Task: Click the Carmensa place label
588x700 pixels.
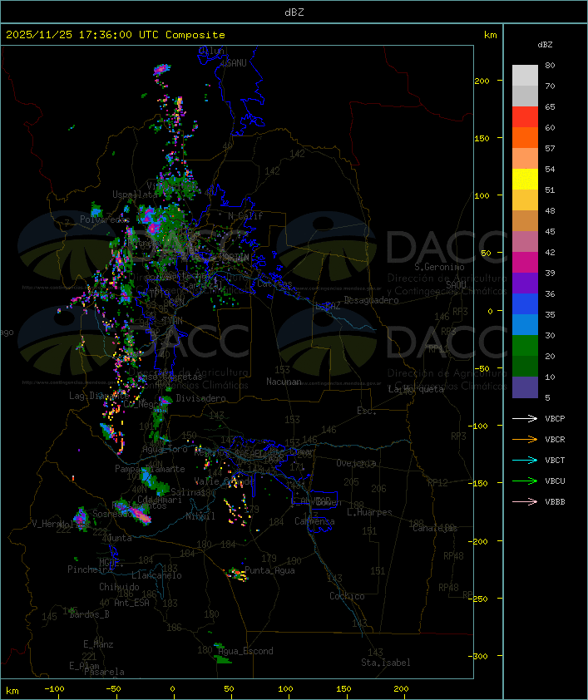Action: (x=314, y=521)
